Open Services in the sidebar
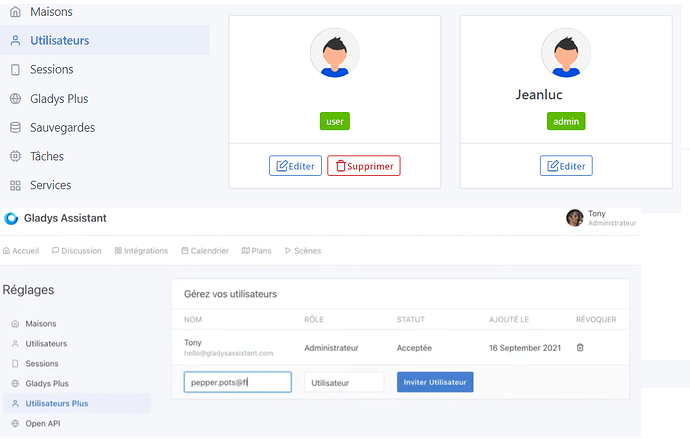690x439 pixels. click(x=55, y=186)
